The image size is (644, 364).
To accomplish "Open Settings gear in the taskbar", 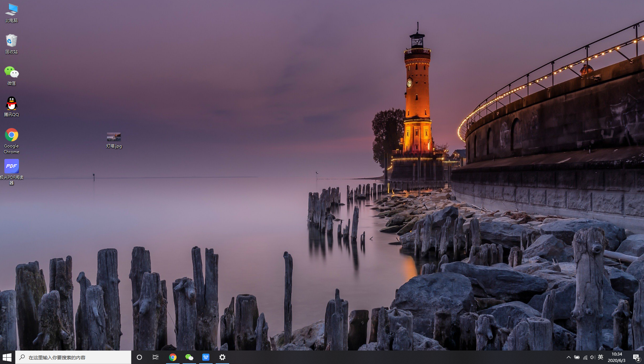I will click(222, 357).
